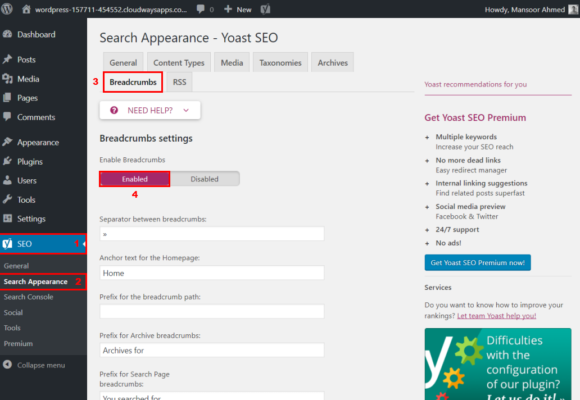The height and width of the screenshot is (400, 580).
Task: Open Social submenu item
Action: pyautogui.click(x=13, y=312)
